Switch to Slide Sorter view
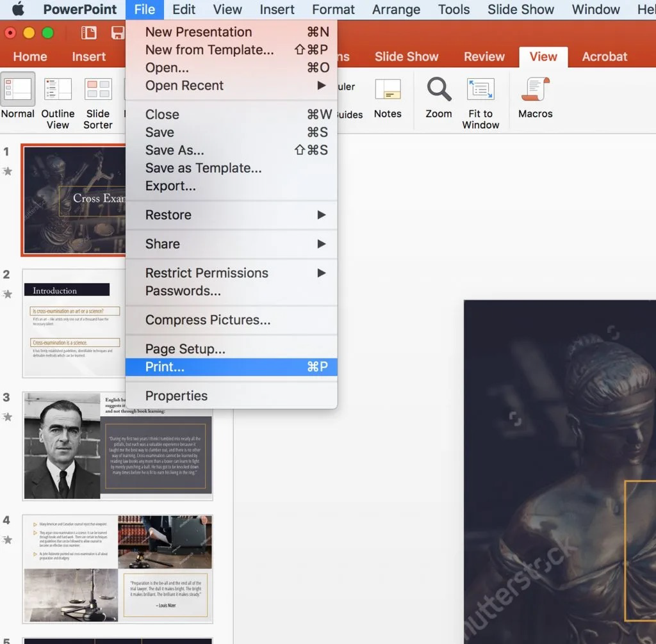 tap(98, 96)
